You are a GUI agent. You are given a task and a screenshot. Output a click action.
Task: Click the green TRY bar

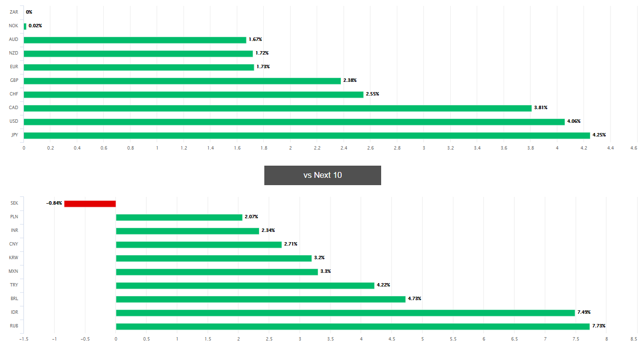point(245,286)
